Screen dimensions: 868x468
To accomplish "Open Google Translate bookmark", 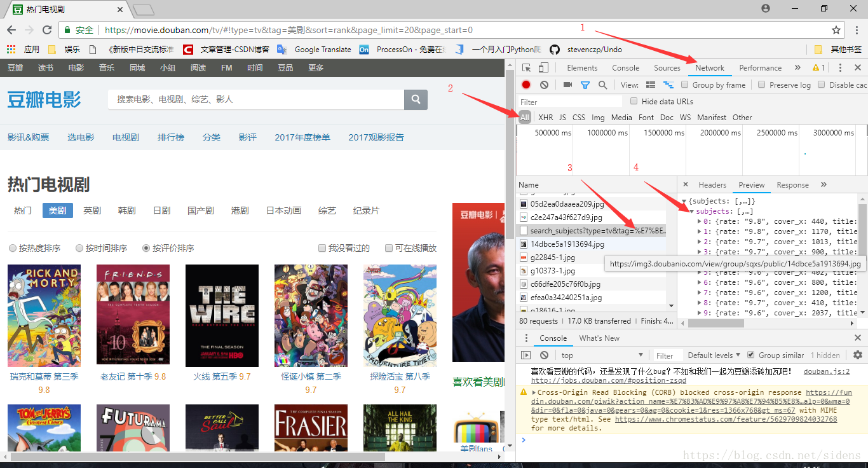I will (314, 49).
